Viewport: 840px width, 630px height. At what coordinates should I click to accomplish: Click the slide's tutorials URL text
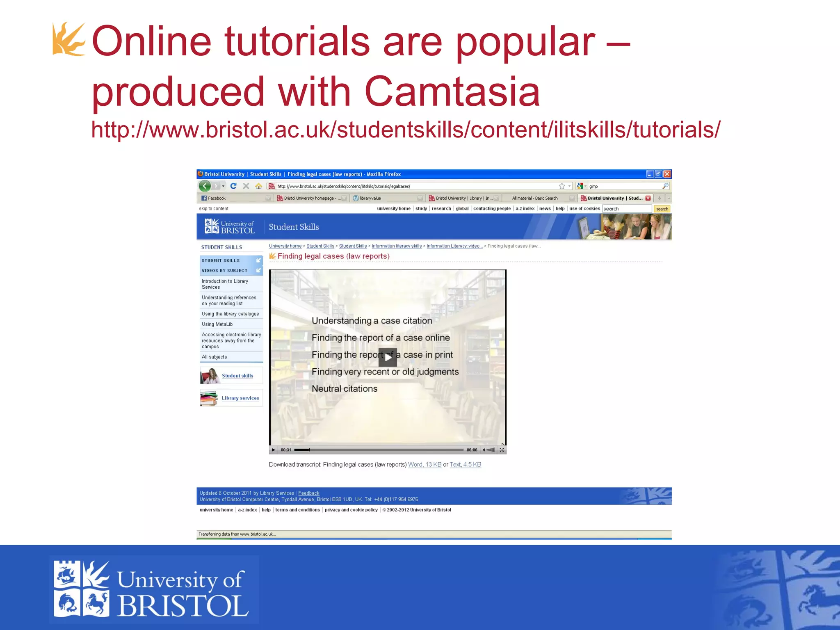point(405,130)
